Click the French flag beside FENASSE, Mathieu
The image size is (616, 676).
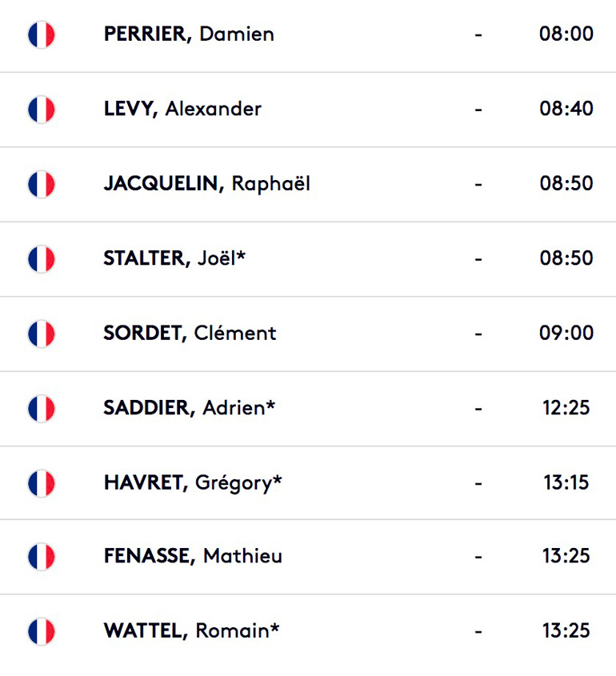pyautogui.click(x=42, y=557)
